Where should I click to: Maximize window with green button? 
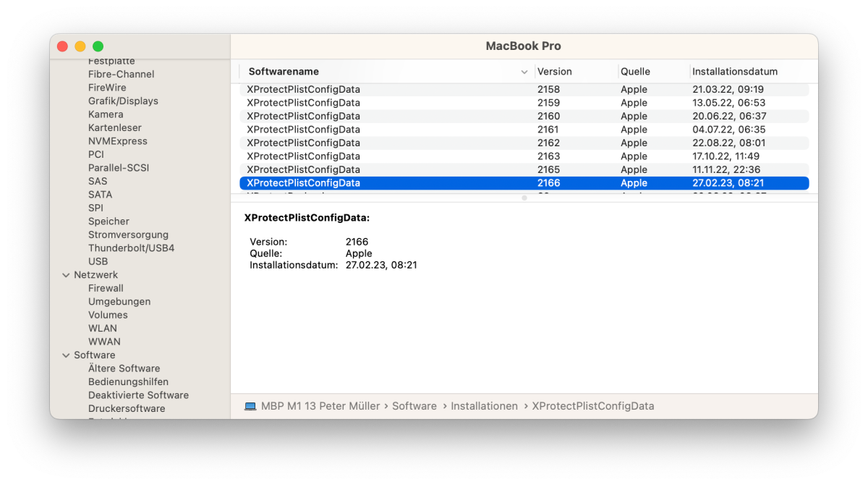(98, 46)
